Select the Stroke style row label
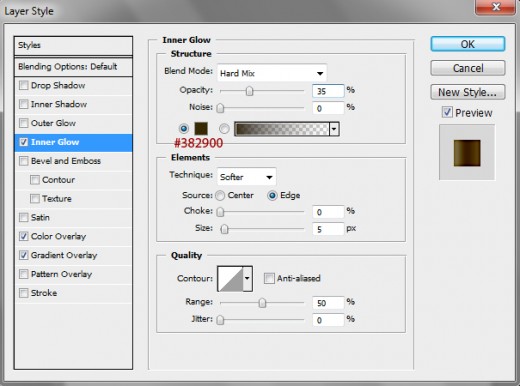The width and height of the screenshot is (520, 386). pyautogui.click(x=44, y=293)
